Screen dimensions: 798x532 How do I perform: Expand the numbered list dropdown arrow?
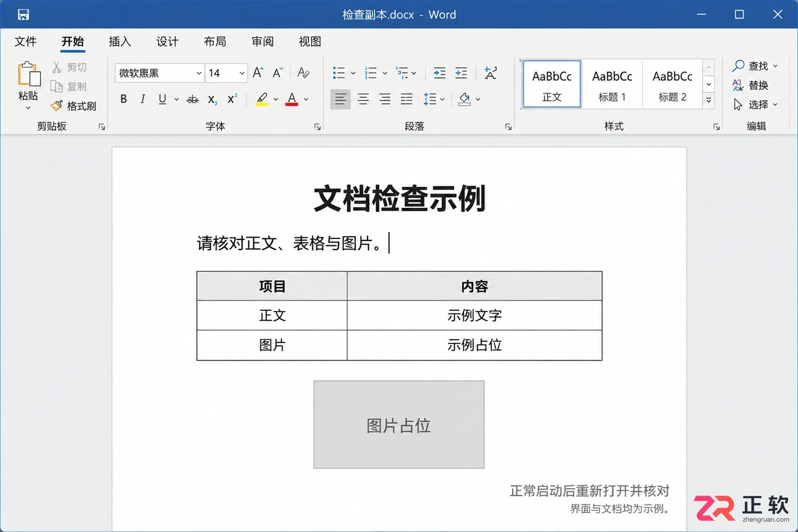click(385, 73)
